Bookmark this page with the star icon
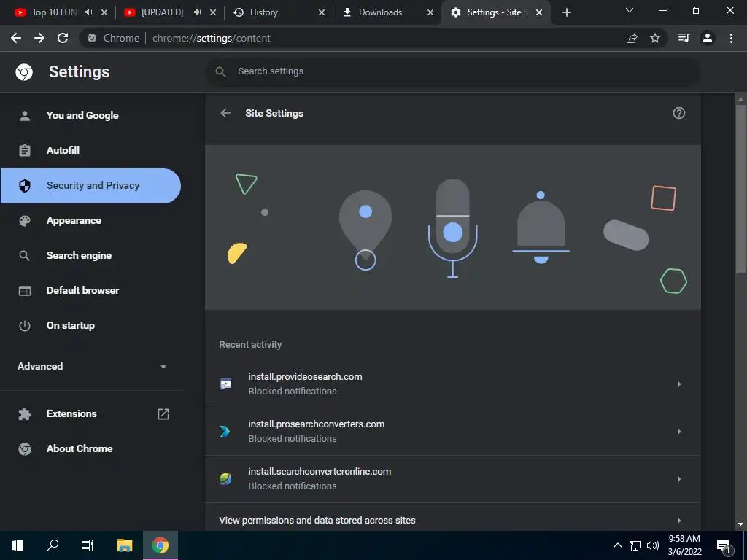The height and width of the screenshot is (560, 747). (655, 38)
